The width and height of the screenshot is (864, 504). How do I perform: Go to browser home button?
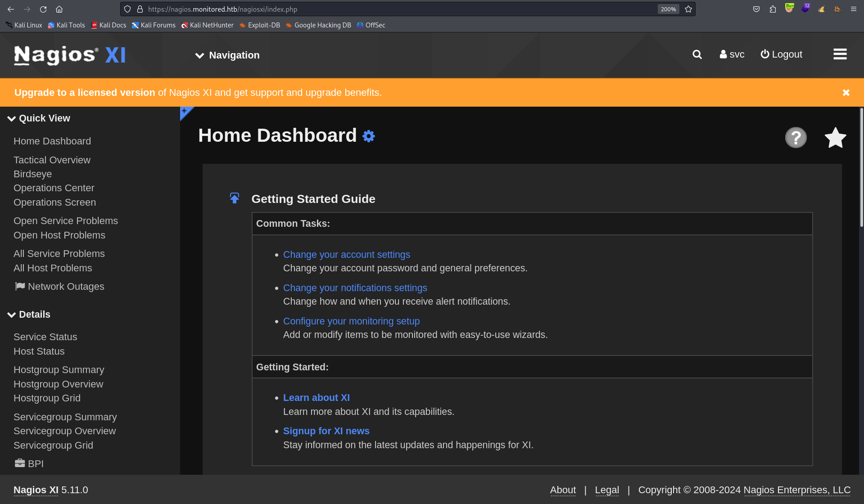pyautogui.click(x=59, y=9)
